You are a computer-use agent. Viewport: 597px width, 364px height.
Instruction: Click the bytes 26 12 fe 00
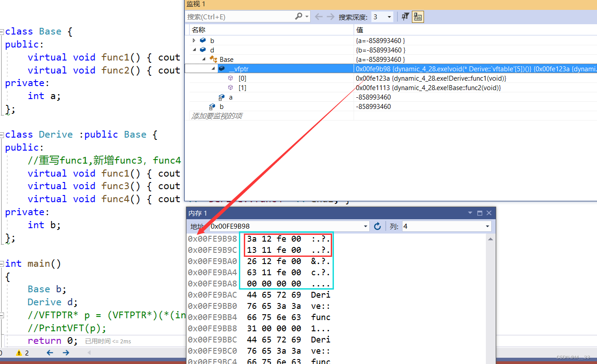pyautogui.click(x=274, y=261)
